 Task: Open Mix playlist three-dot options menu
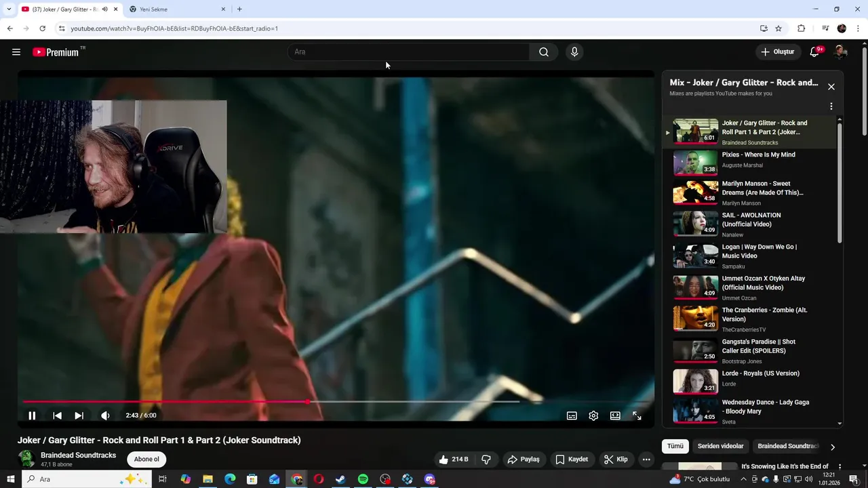pyautogui.click(x=831, y=106)
